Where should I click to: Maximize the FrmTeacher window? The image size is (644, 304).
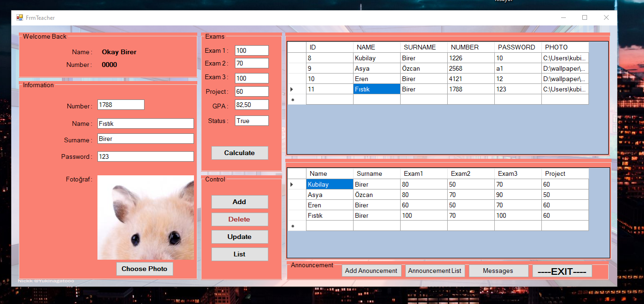[x=585, y=17]
